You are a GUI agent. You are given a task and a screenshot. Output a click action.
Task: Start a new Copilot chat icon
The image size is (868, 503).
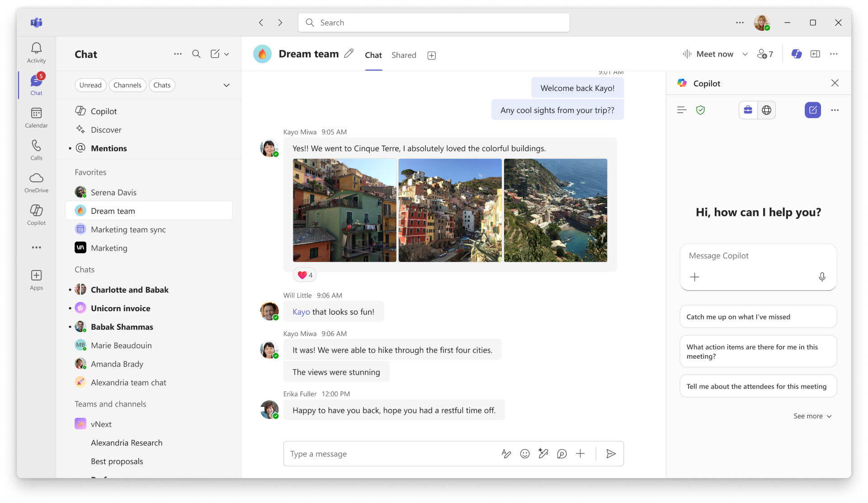tap(812, 110)
